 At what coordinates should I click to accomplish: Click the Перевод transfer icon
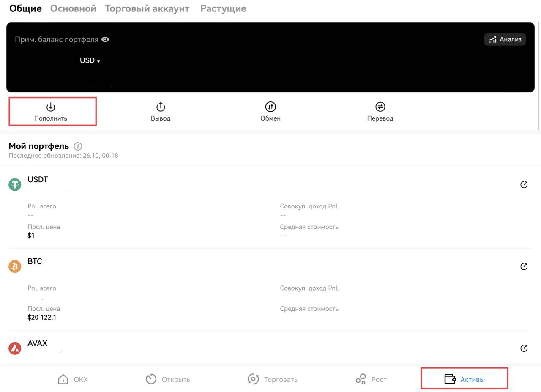pyautogui.click(x=380, y=107)
